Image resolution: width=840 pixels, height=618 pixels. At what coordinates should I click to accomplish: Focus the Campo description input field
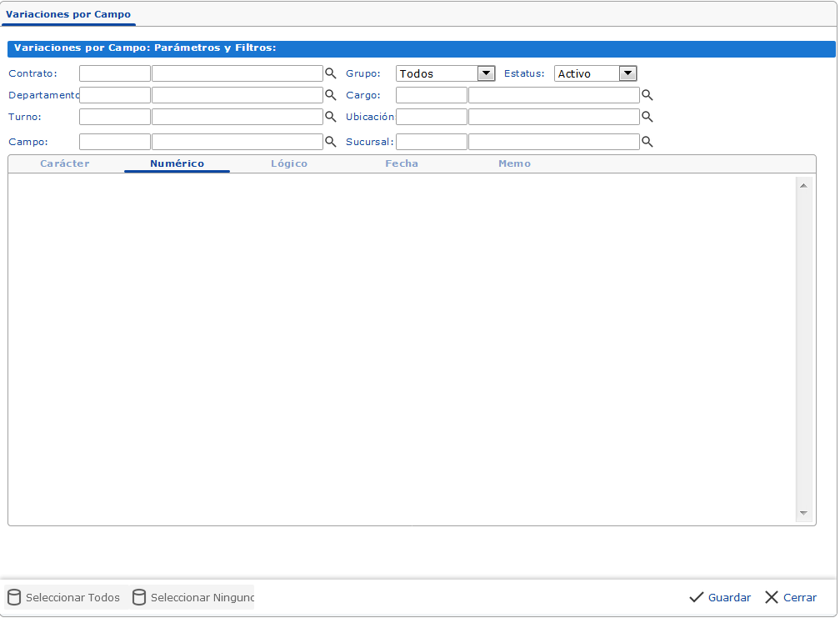[237, 142]
